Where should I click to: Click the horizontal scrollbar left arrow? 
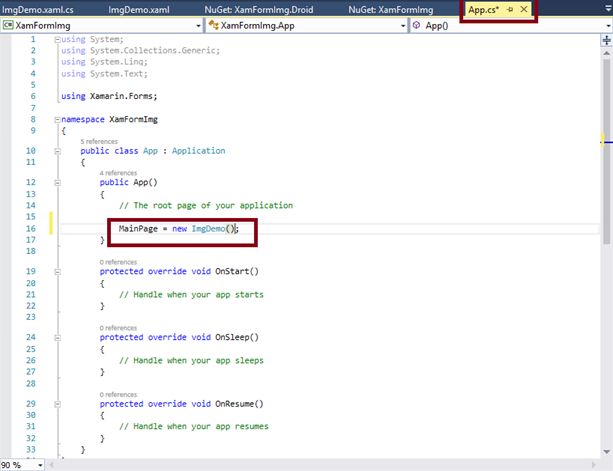click(51, 465)
